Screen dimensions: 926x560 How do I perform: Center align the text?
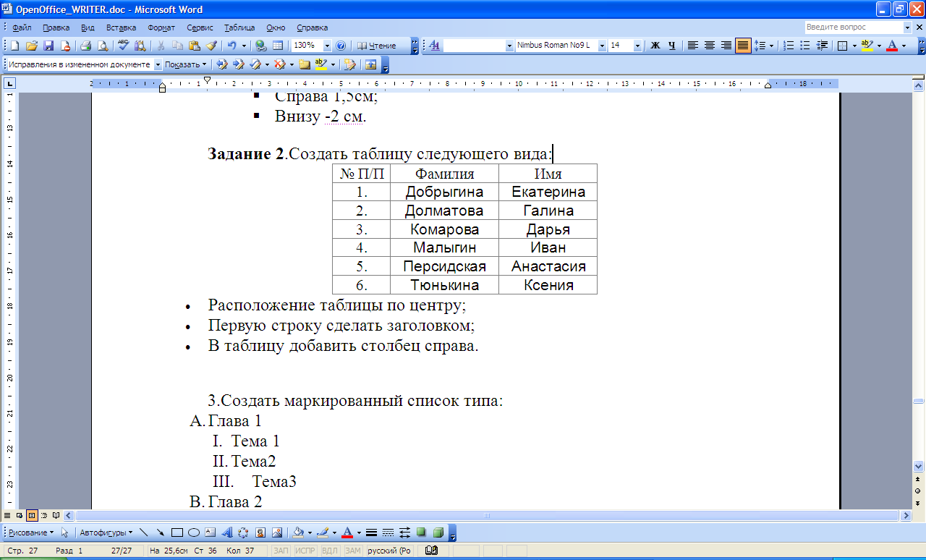tap(709, 46)
